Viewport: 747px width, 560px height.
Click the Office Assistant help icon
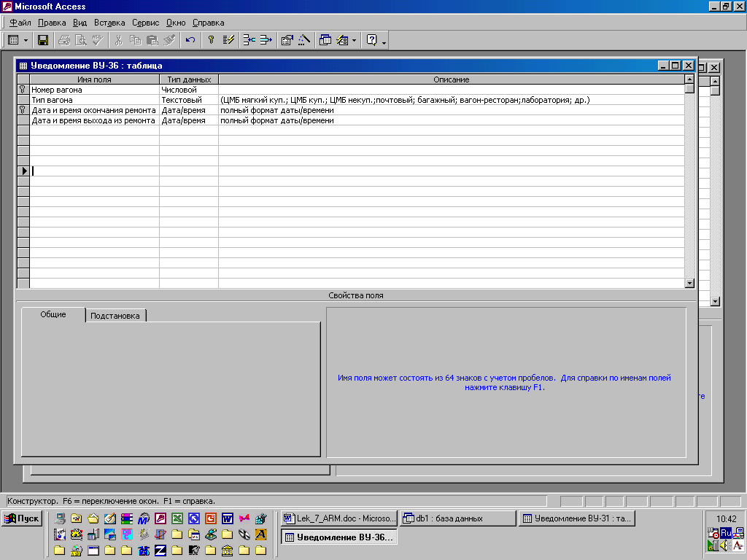click(x=371, y=41)
